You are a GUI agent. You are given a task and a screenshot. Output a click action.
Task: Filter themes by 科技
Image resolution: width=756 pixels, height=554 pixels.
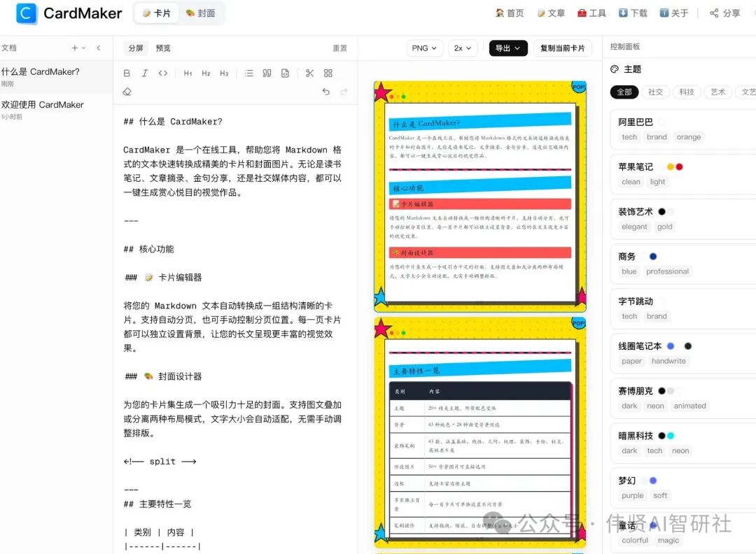click(x=687, y=92)
